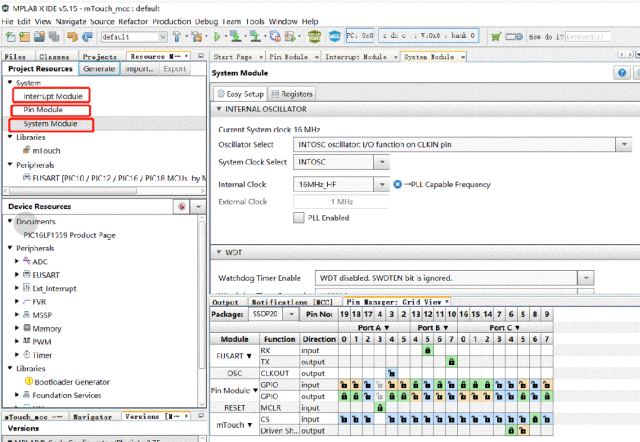This screenshot has width=640, height=442.
Task: Collapse the INTERNAL OSCILLATOR section
Action: (x=218, y=108)
